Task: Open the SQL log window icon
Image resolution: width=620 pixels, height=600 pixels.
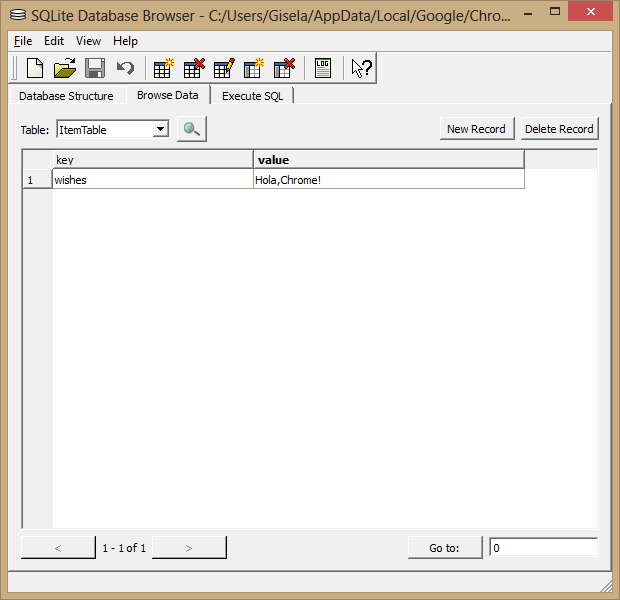Action: click(x=323, y=68)
